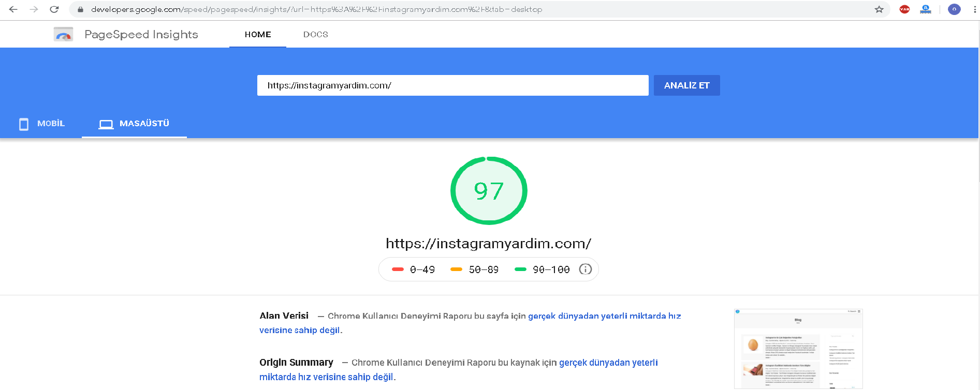Show score scale info icon

[585, 269]
